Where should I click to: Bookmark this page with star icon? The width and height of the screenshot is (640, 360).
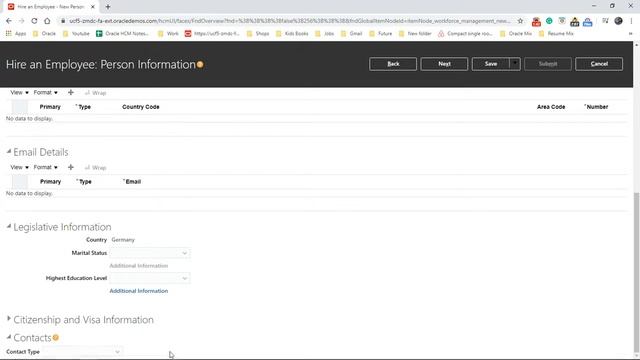click(x=520, y=21)
